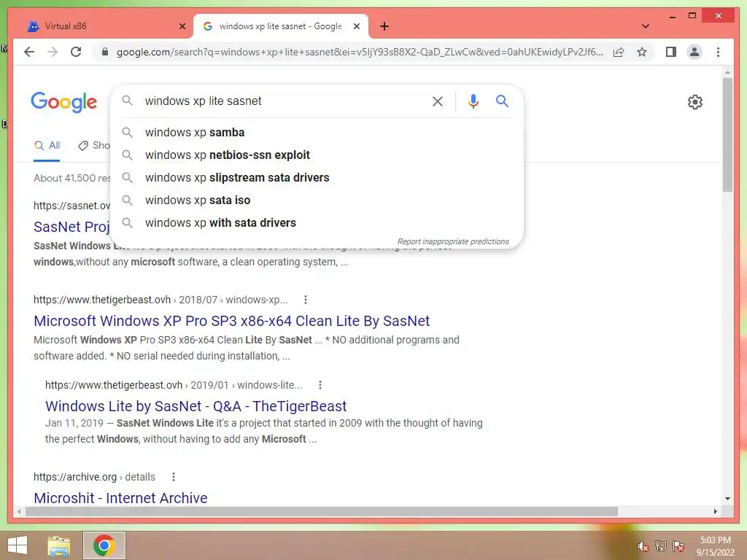Screen dimensions: 747x560
Task: Switch to the Virtual x86 tab
Action: 105,26
